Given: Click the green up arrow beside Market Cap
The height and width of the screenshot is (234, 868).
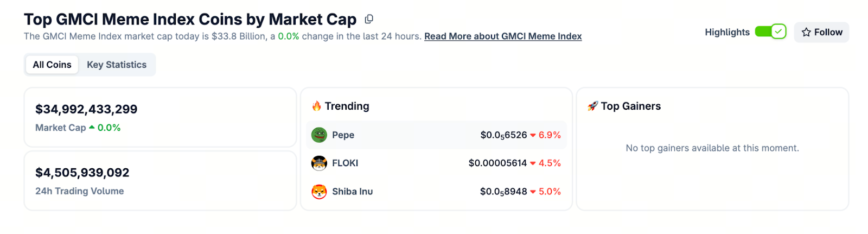Looking at the screenshot, I should [92, 127].
